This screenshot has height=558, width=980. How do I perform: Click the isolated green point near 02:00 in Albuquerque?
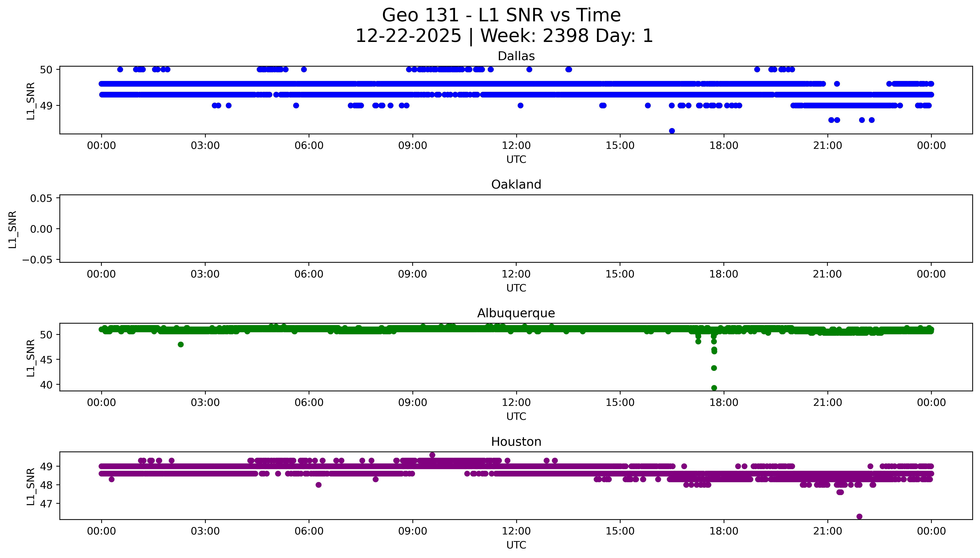click(181, 345)
